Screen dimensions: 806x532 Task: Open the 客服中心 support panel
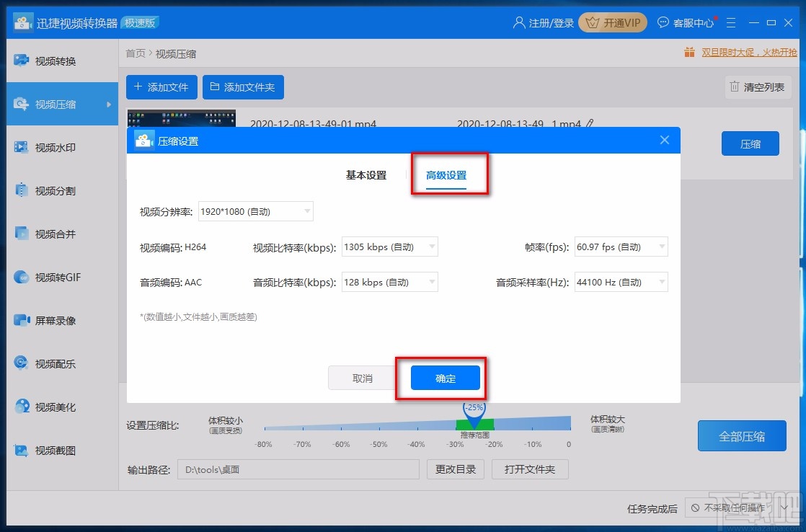[x=685, y=22]
